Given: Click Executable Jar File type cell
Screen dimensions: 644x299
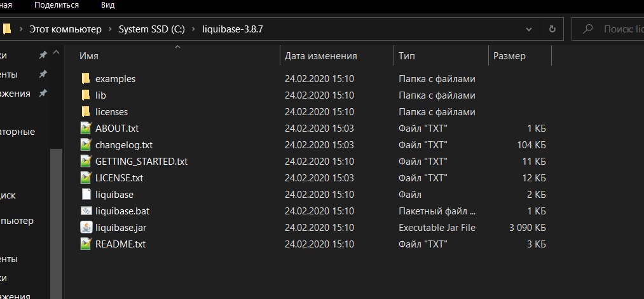Looking at the screenshot, I should click(437, 228).
